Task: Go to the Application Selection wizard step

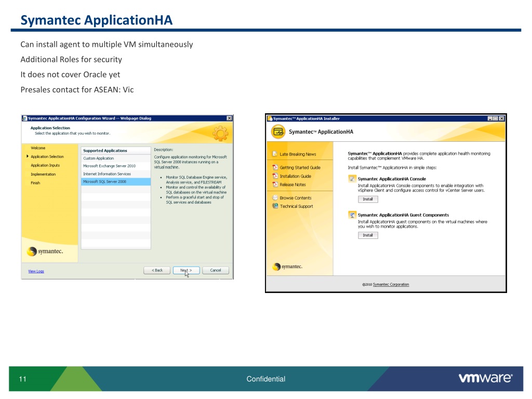Action: click(x=47, y=157)
